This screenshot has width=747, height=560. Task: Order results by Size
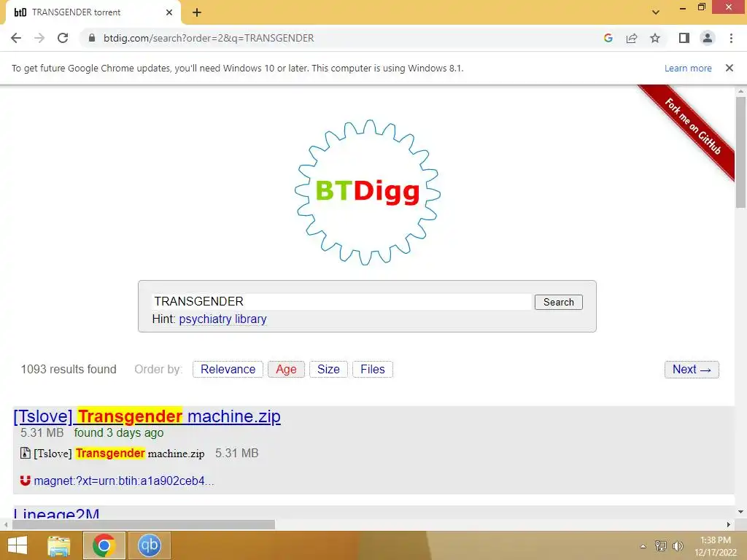point(328,369)
